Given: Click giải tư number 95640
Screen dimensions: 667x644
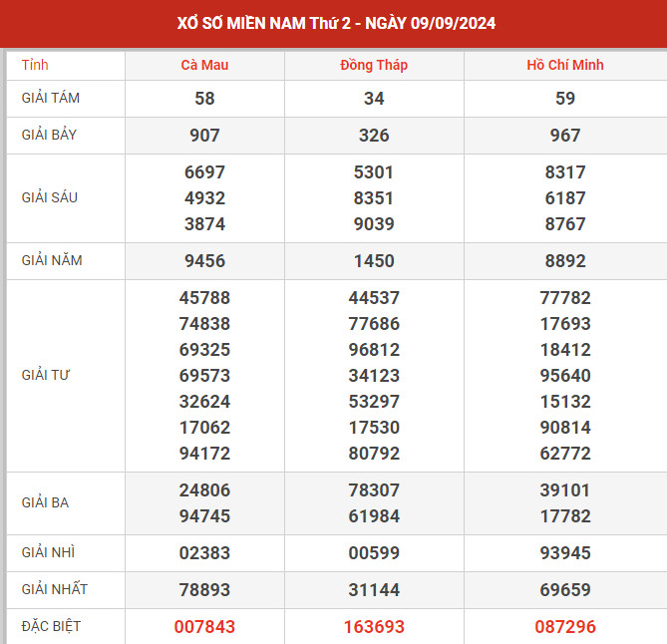Looking at the screenshot, I should click(565, 376).
